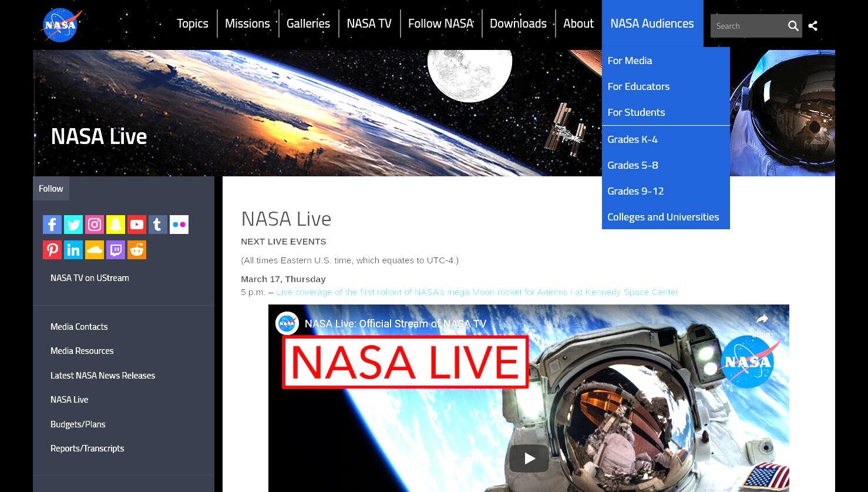Open Media Contacts link
The height and width of the screenshot is (492, 868).
[x=79, y=327]
